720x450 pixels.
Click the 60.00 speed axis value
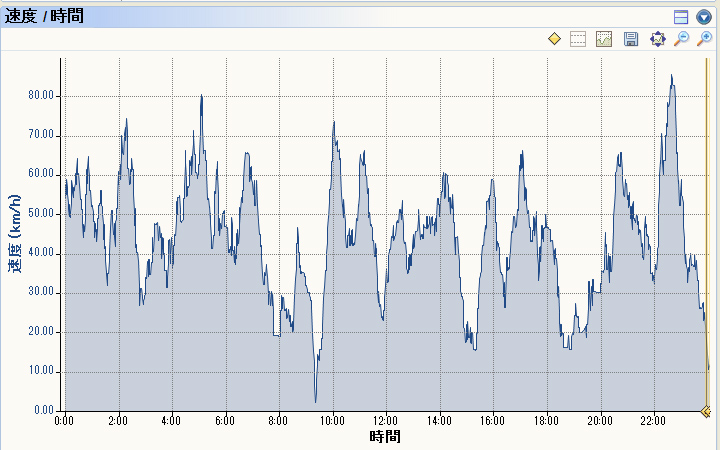pyautogui.click(x=41, y=174)
